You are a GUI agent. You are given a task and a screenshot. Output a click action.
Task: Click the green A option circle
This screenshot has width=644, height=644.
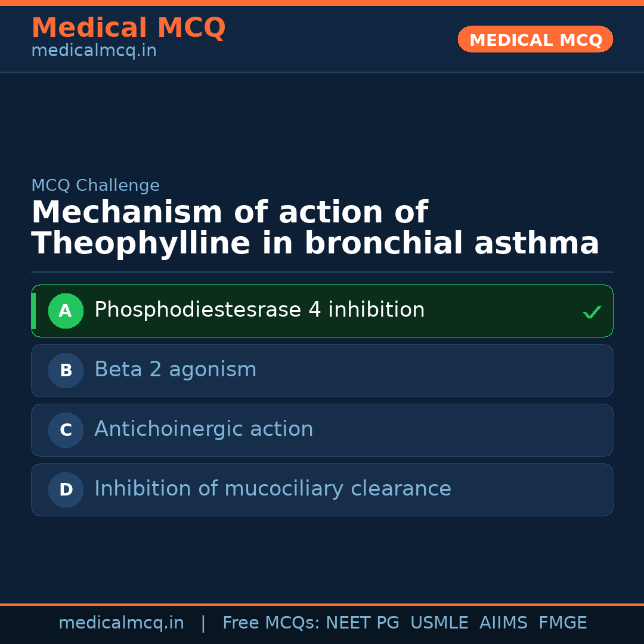(66, 311)
